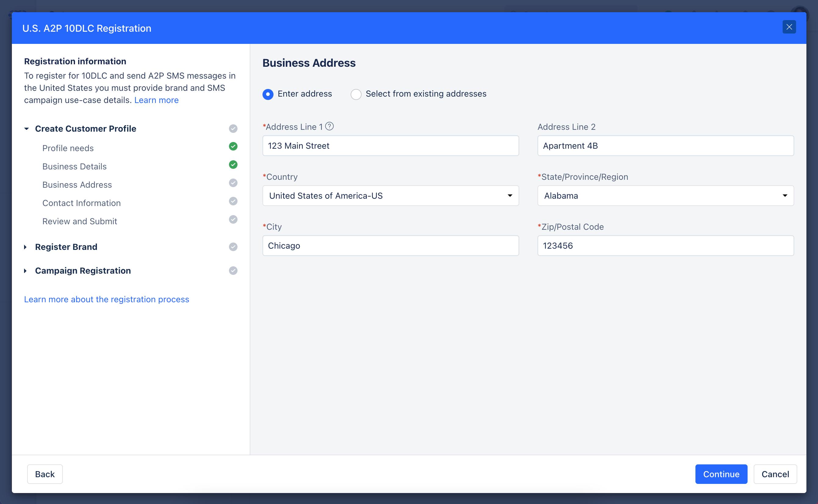Go to Contact Information step
Screen dimensions: 818x504
tap(81, 203)
